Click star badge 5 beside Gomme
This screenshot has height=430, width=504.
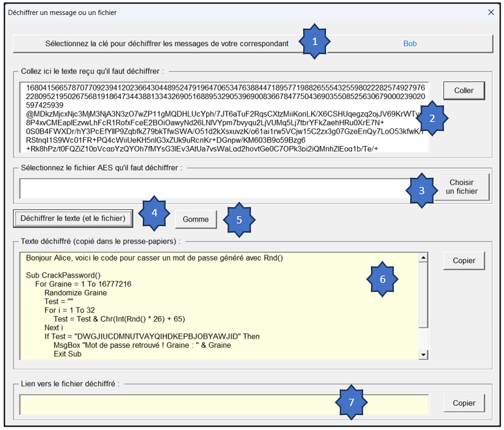[239, 220]
